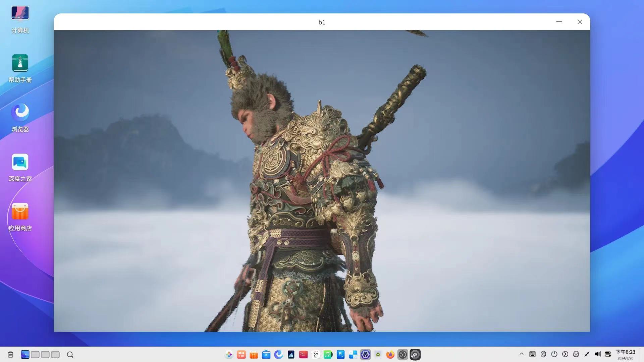The width and height of the screenshot is (644, 362).
Task: Open the blue quote-mark notes dock icon
Action: pyautogui.click(x=341, y=355)
